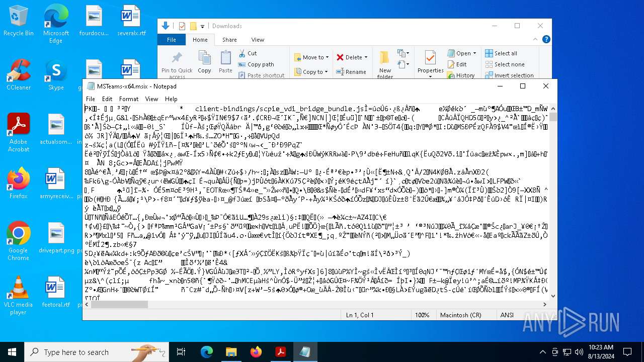Open Notepad Help menu
Screen dimensions: 644x362
tap(171, 99)
